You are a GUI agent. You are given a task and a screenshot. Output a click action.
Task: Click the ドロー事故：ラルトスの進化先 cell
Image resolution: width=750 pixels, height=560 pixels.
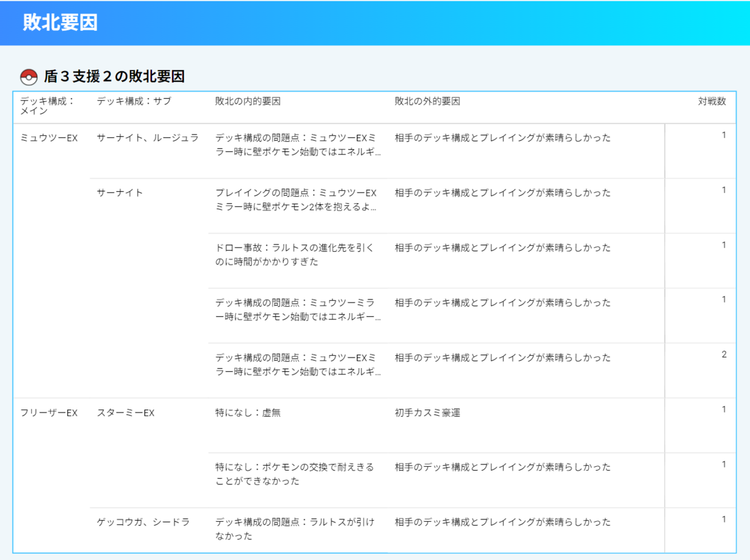click(x=294, y=255)
